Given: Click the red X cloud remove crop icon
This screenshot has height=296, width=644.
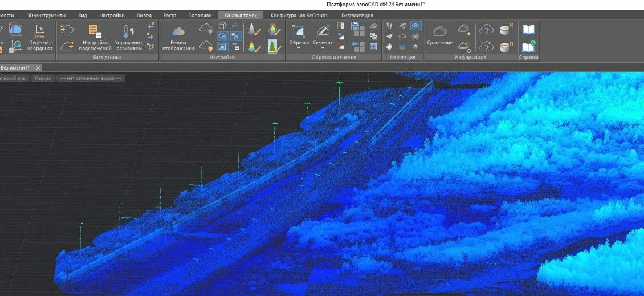Looking at the screenshot, I should [x=341, y=46].
